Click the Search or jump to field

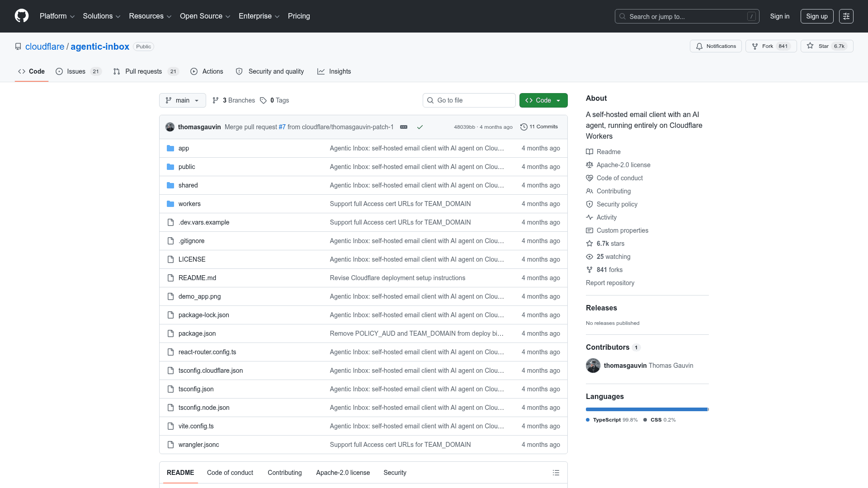pos(687,16)
